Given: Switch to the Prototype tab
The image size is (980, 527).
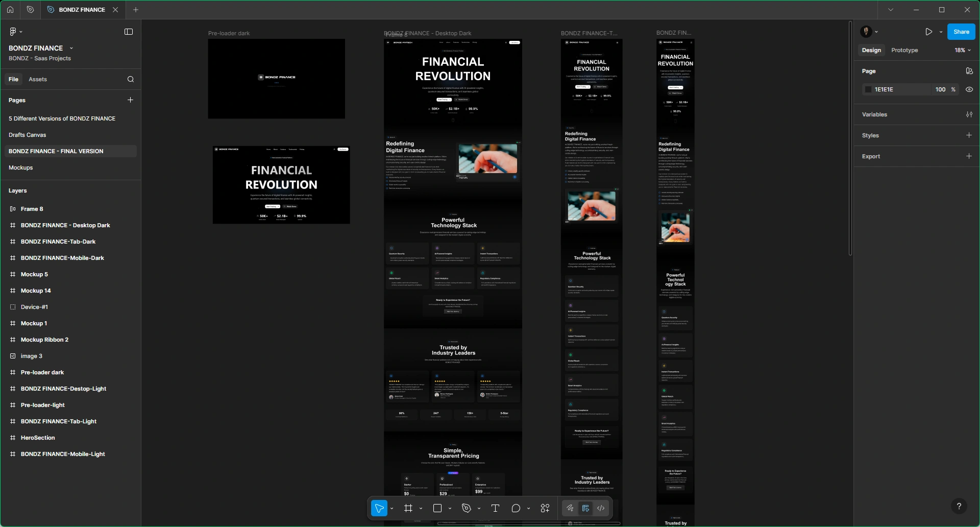Looking at the screenshot, I should pos(904,50).
